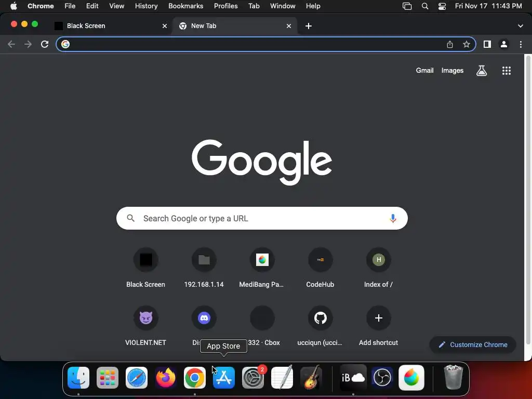Go back with the left arrow
532x399 pixels.
(x=11, y=44)
